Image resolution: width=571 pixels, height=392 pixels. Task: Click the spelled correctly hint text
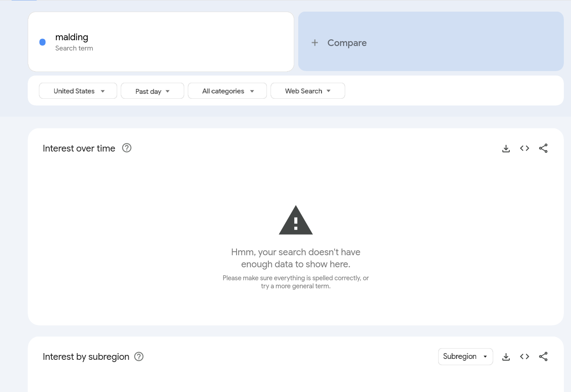point(296,282)
